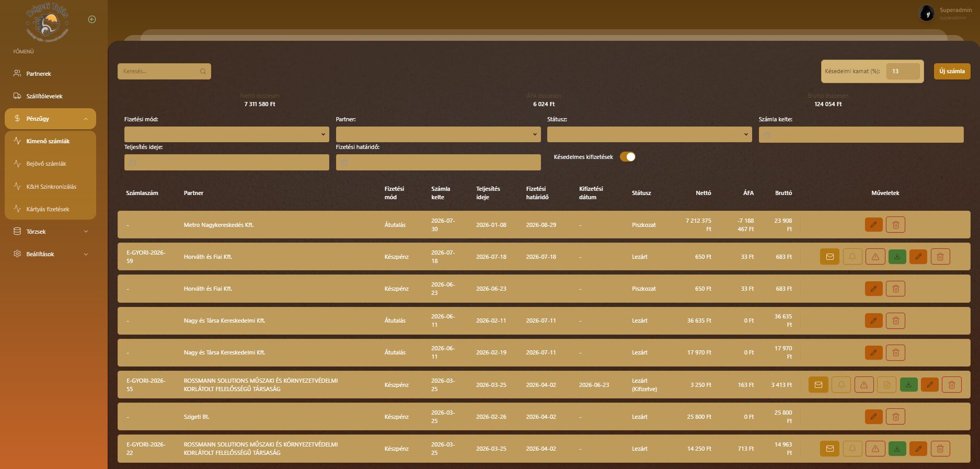The width and height of the screenshot is (980, 469).
Task: Toggle the Késedelmes kifizetések switch
Action: [x=628, y=157]
